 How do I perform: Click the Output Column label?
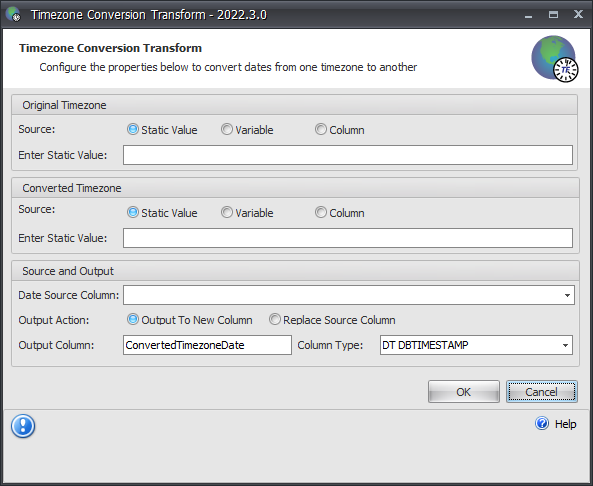pos(56,345)
